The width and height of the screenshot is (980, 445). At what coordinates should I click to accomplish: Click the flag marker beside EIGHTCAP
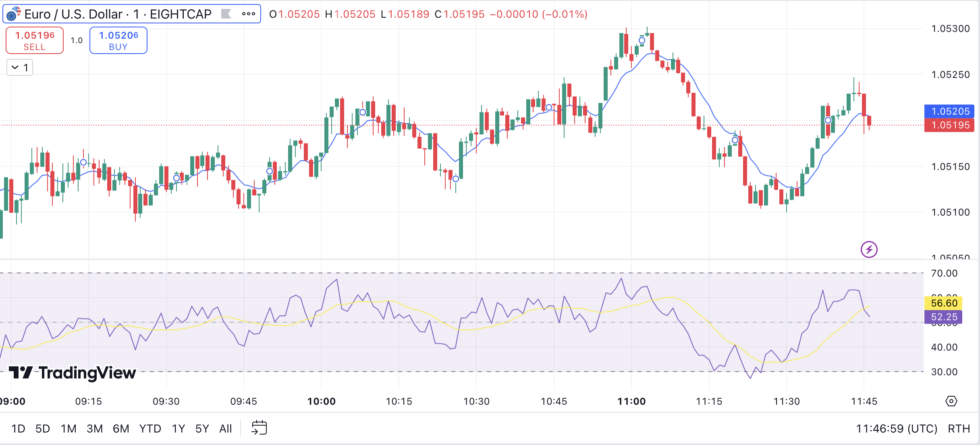pos(226,14)
